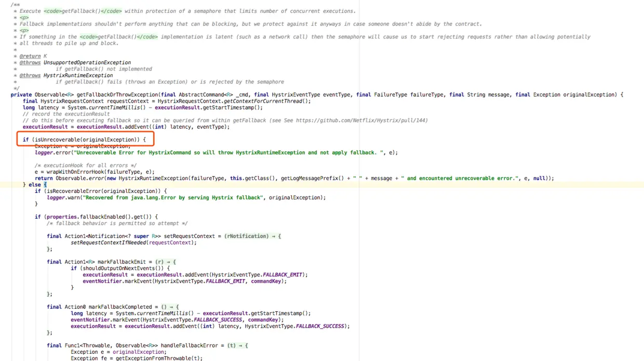644x361 pixels.
Task: Expand the folded '(t) -> {' lambda
Action: point(238,345)
